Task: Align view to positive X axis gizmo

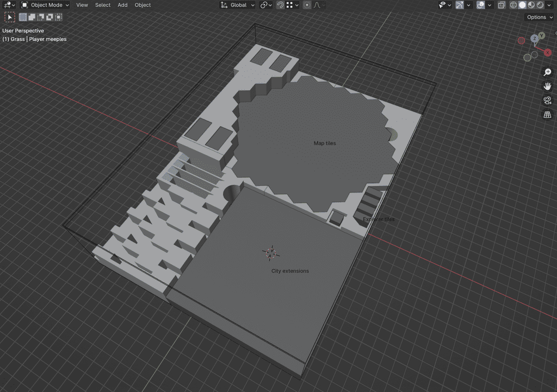Action: (x=548, y=53)
